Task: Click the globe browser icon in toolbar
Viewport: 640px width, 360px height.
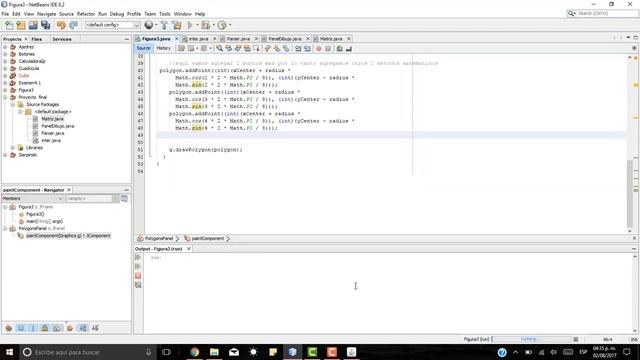Action: [149, 25]
